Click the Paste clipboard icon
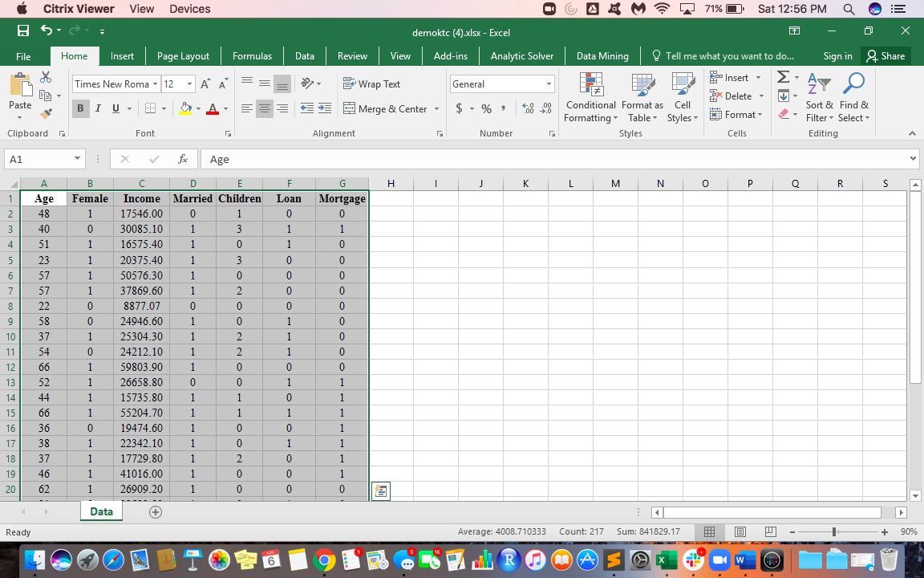 pyautogui.click(x=20, y=84)
